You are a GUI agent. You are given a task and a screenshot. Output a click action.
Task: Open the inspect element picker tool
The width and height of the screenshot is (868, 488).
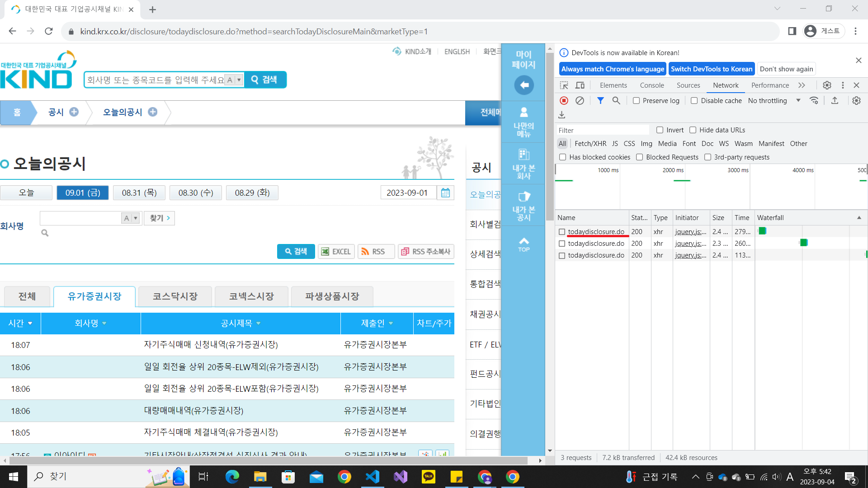click(x=564, y=85)
